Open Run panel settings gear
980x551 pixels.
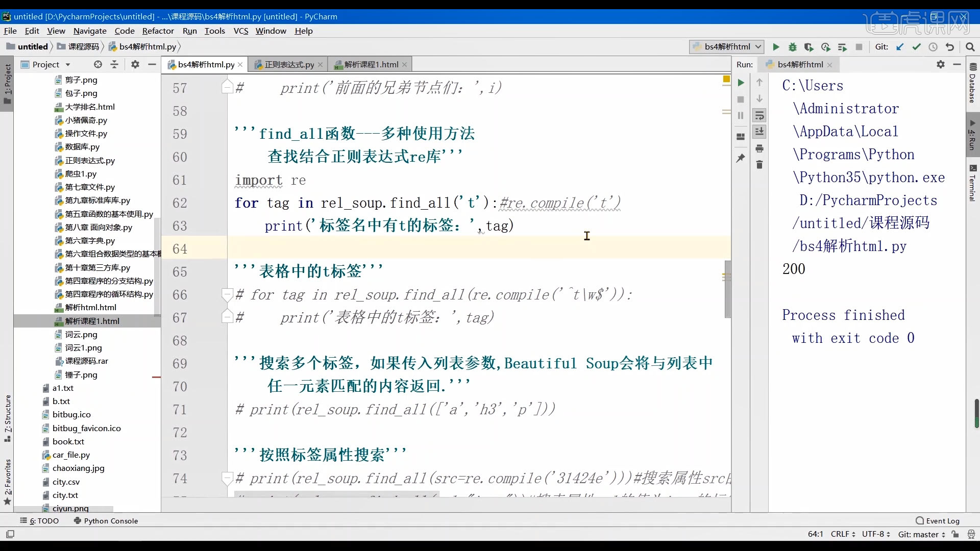941,64
